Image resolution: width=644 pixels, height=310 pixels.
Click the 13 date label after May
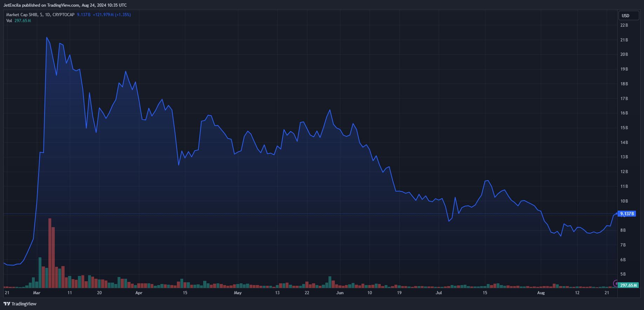pyautogui.click(x=277, y=293)
